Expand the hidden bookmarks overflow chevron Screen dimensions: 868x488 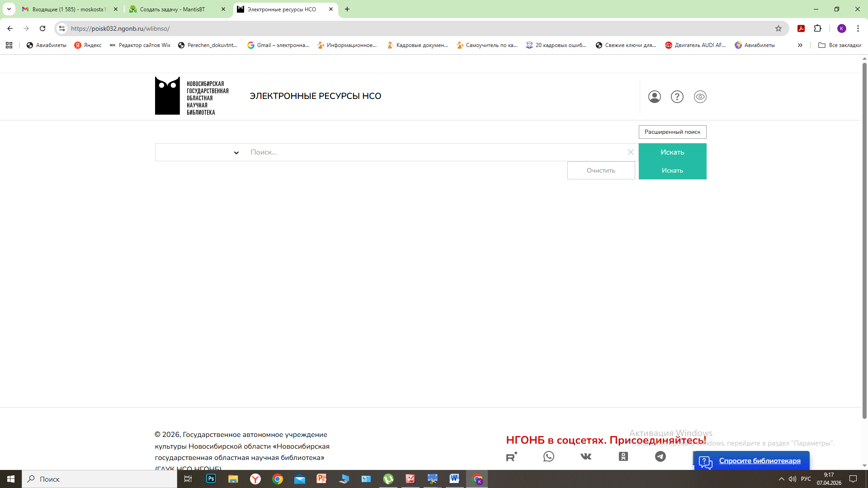[800, 45]
